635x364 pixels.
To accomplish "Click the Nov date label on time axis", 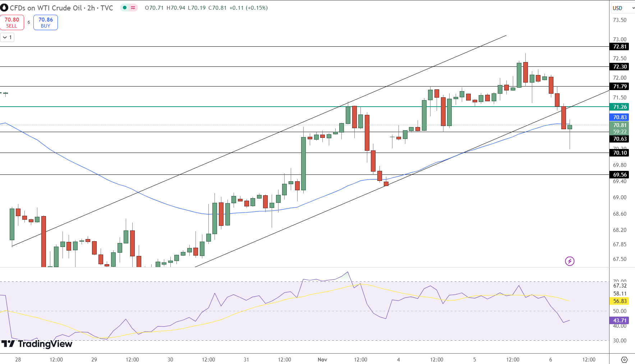I will (x=322, y=359).
